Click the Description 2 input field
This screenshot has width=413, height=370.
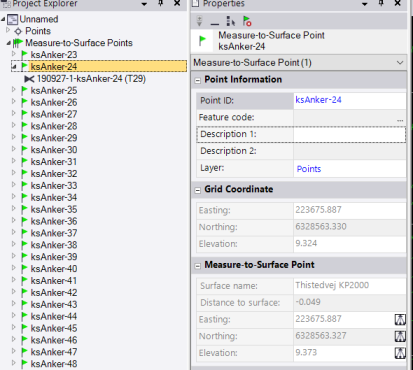tap(349, 151)
